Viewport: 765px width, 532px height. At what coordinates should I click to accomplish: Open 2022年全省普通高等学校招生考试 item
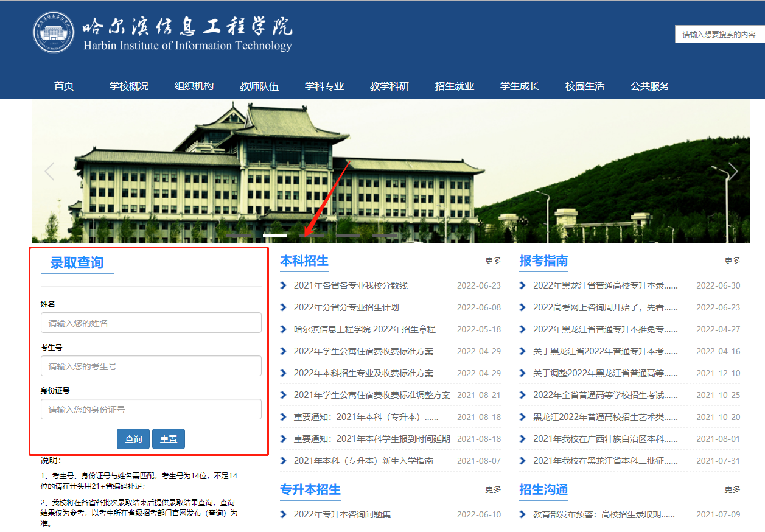(606, 395)
